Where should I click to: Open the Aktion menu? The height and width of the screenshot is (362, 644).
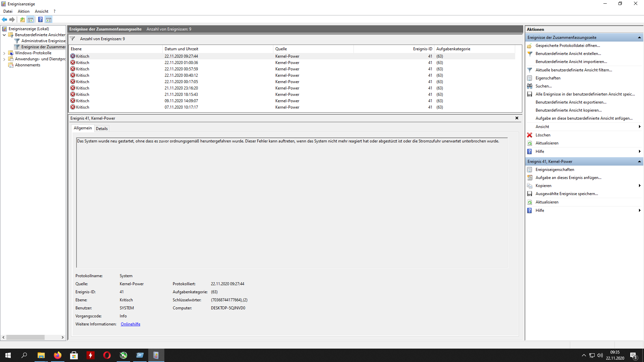23,11
